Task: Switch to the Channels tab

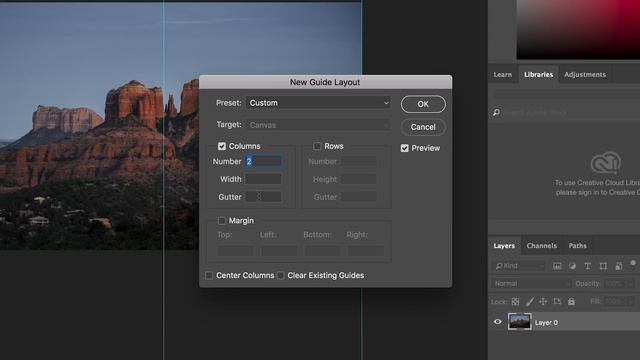Action: 542,246
